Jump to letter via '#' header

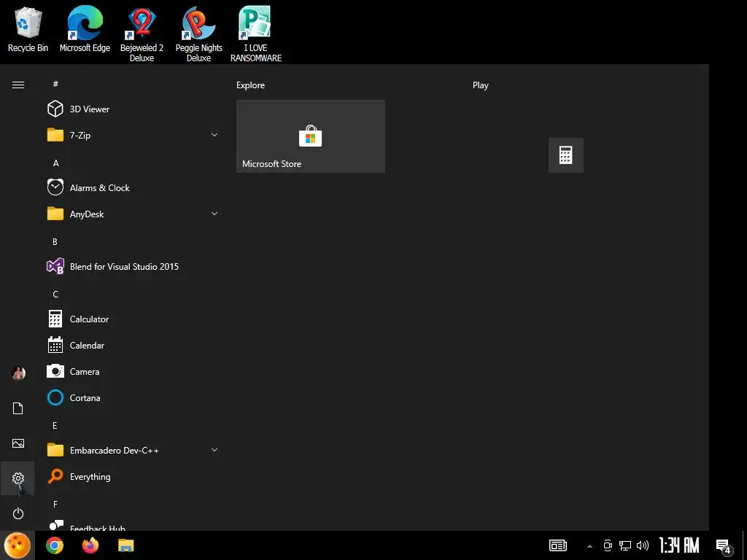click(55, 84)
